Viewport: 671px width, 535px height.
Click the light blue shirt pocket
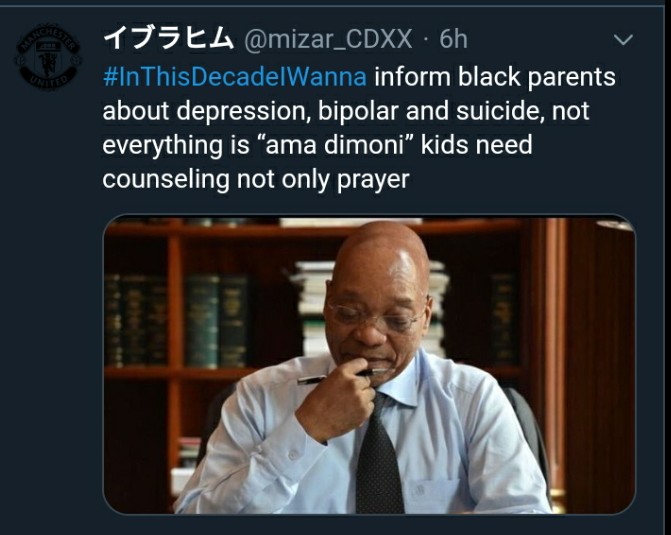click(x=433, y=495)
